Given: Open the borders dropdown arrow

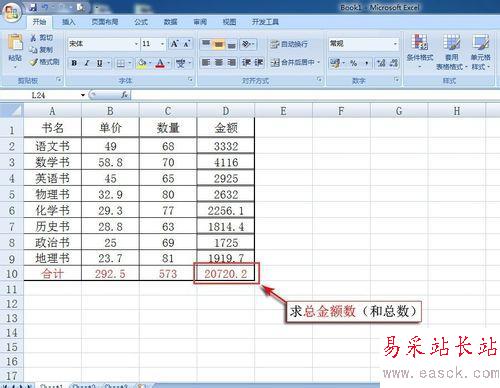Looking at the screenshot, I should tap(129, 63).
